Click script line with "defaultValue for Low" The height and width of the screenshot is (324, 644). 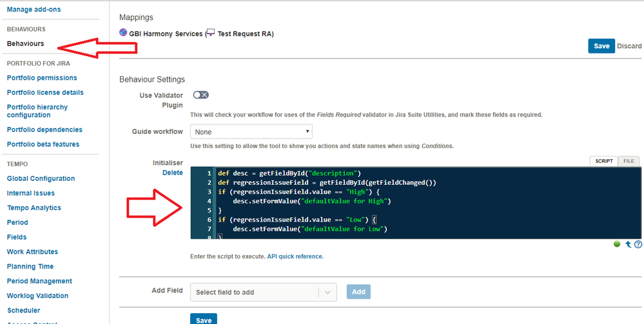[x=310, y=229]
